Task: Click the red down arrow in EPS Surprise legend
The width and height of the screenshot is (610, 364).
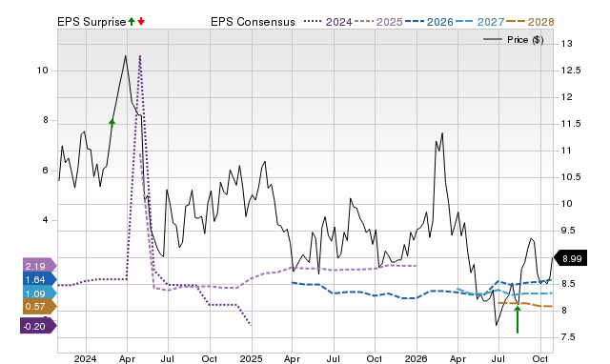Action: [141, 21]
